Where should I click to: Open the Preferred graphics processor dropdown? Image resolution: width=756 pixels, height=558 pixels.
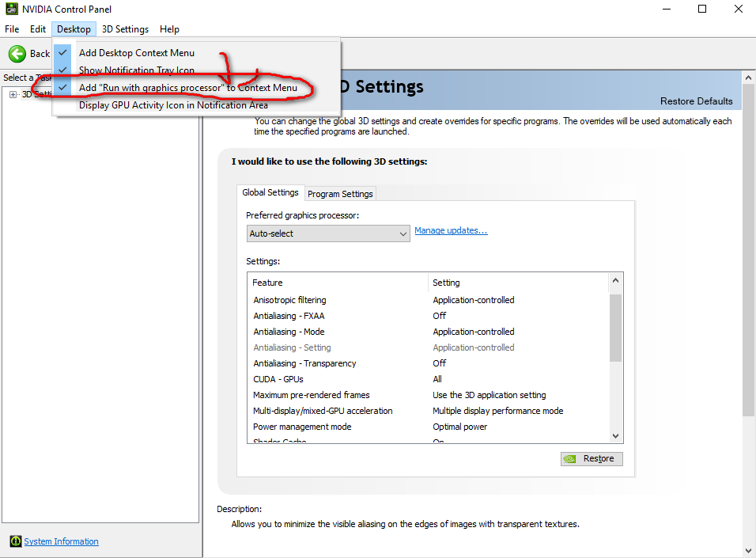(328, 233)
